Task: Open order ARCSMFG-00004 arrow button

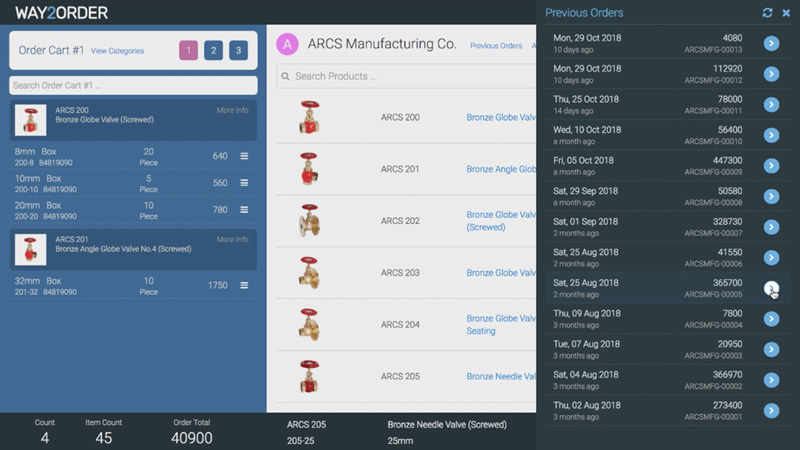Action: point(771,319)
